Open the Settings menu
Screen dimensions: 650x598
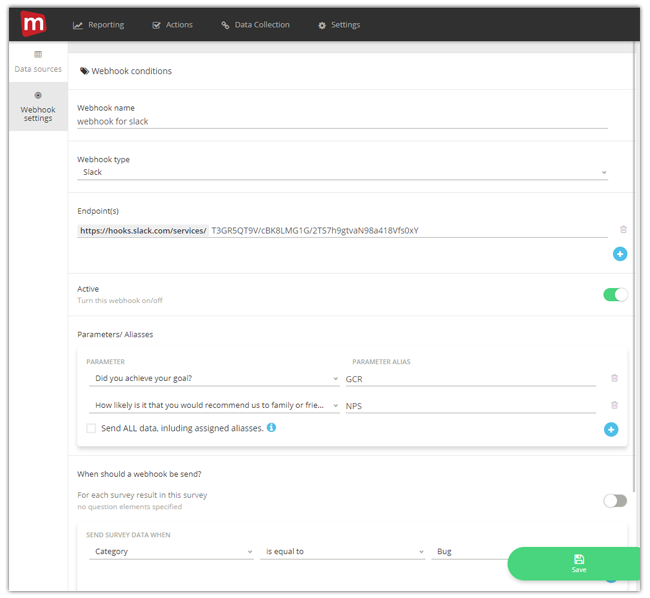pyautogui.click(x=339, y=25)
